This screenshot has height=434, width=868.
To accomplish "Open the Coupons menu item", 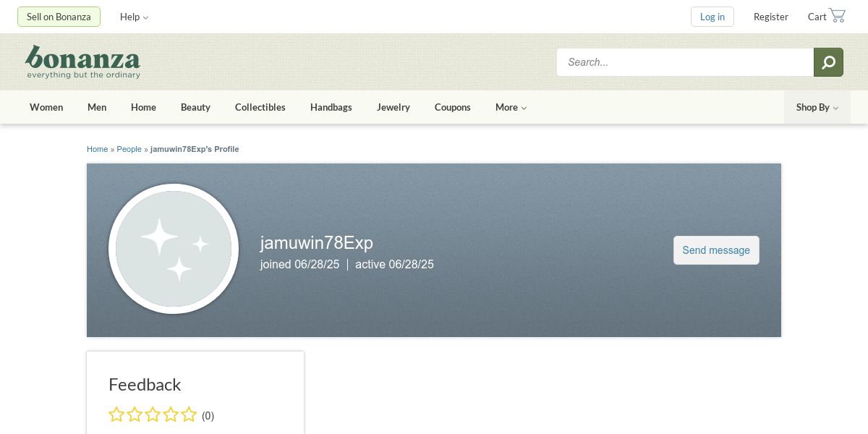I will click(x=453, y=107).
